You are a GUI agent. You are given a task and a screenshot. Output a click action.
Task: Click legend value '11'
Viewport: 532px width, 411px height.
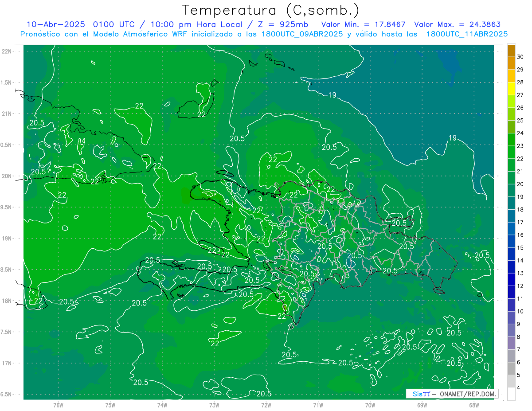coord(520,299)
